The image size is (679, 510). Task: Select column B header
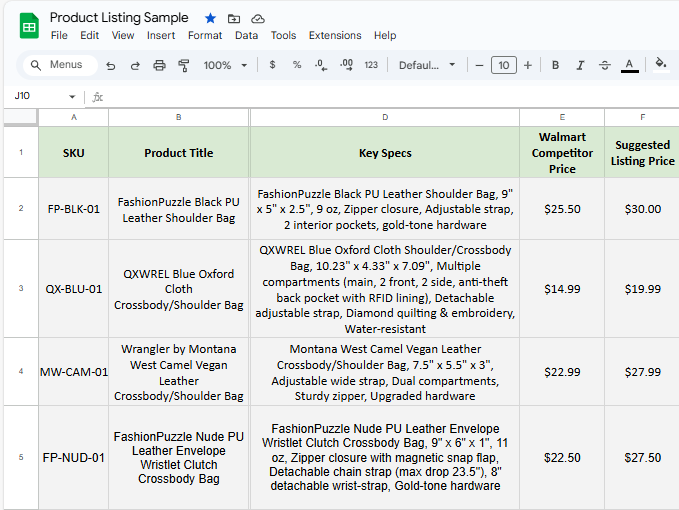178,117
